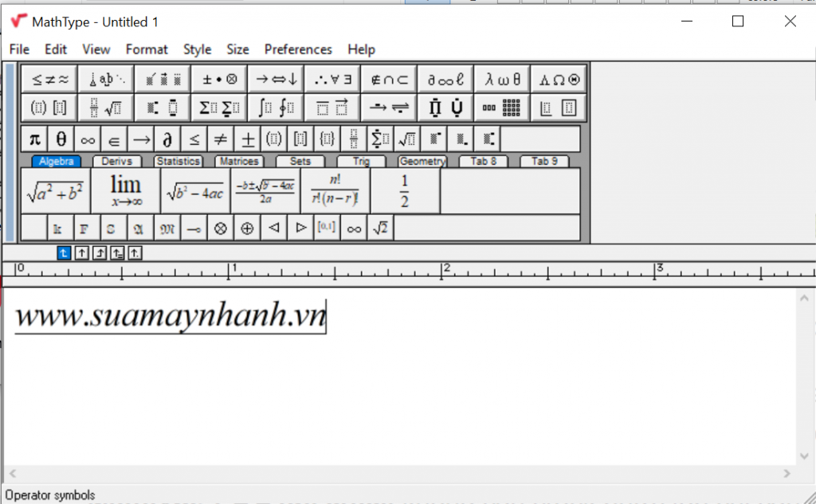Insert the quadratic formula expression
The height and width of the screenshot is (504, 816).
point(265,191)
